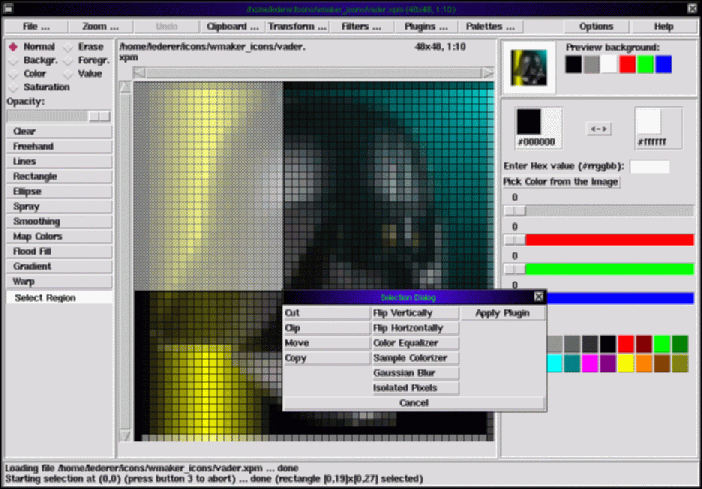Select the Rectangle tool
Screen dimensions: 702x489
click(59, 176)
